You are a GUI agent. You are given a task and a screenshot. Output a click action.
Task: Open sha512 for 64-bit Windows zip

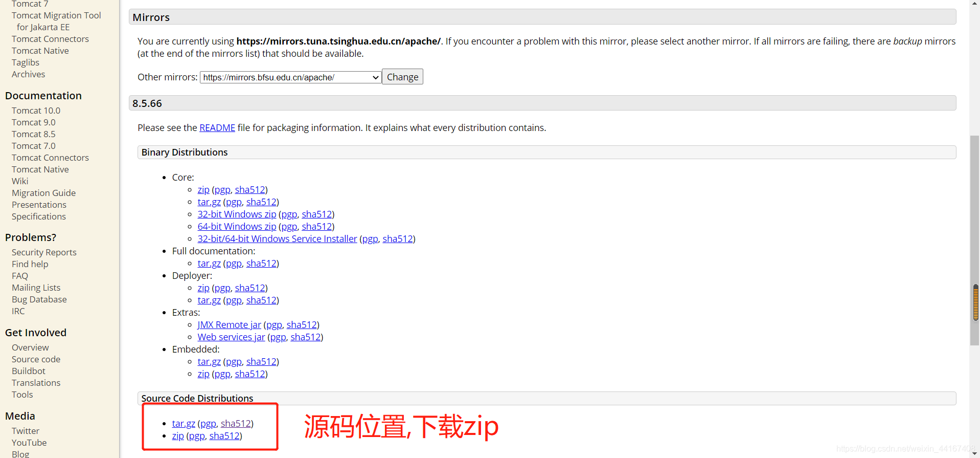click(317, 227)
